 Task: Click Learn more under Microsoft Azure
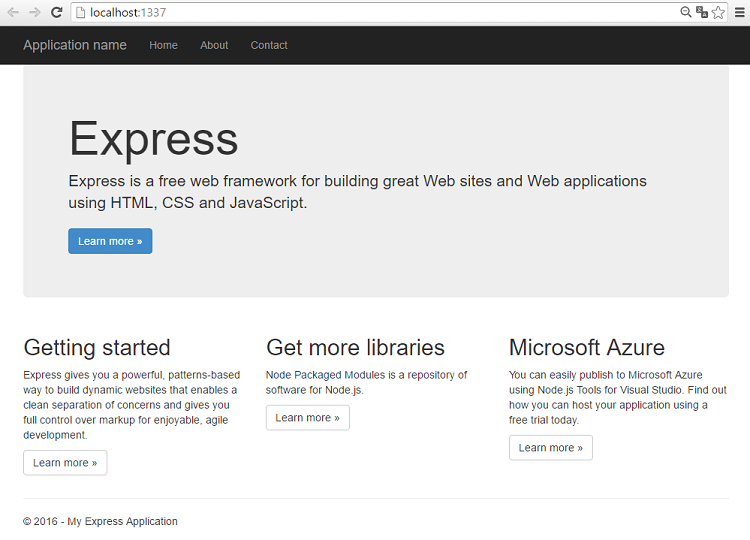pyautogui.click(x=551, y=448)
